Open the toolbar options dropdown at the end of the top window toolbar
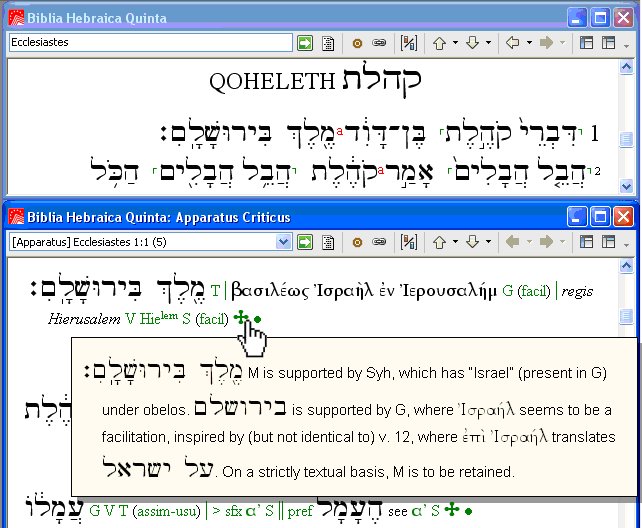The height and width of the screenshot is (528, 642). (626, 45)
